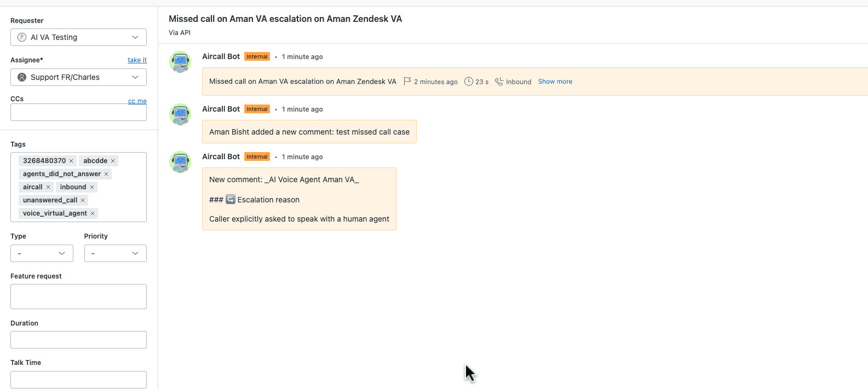
Task: Click the 'take it' link
Action: point(137,60)
